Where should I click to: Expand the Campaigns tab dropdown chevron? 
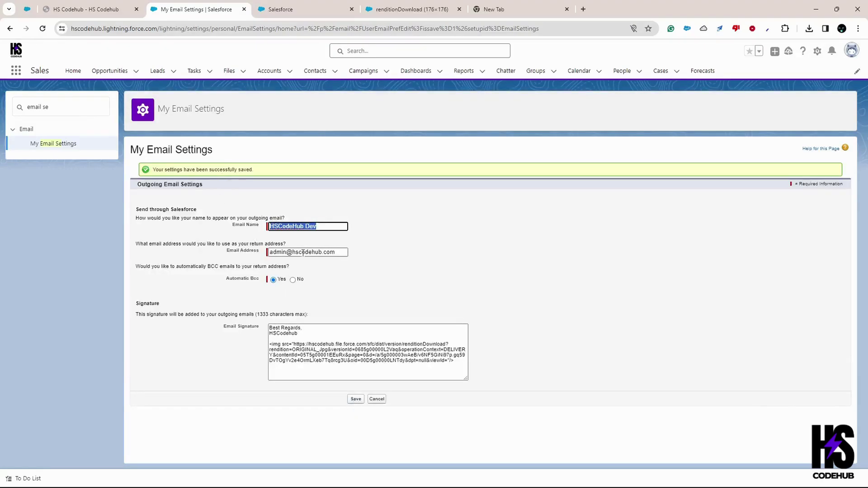click(x=386, y=71)
